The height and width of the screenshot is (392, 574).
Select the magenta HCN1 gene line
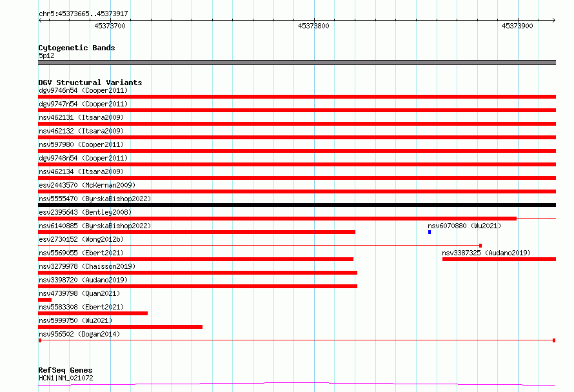pos(297,384)
